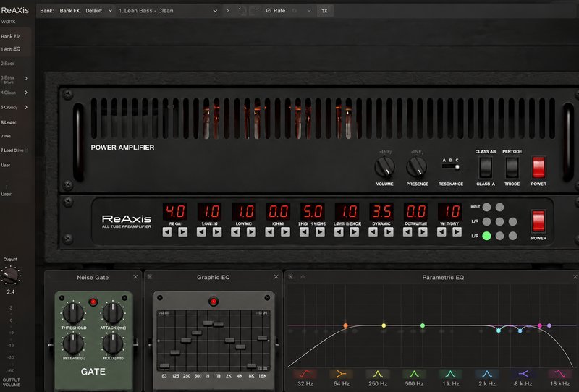Select the 2 kHz bell band icon
The height and width of the screenshot is (392, 579).
click(x=487, y=374)
